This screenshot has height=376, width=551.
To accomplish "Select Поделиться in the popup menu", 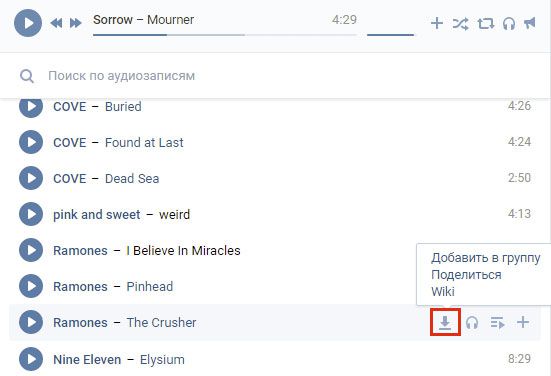I will [x=466, y=275].
